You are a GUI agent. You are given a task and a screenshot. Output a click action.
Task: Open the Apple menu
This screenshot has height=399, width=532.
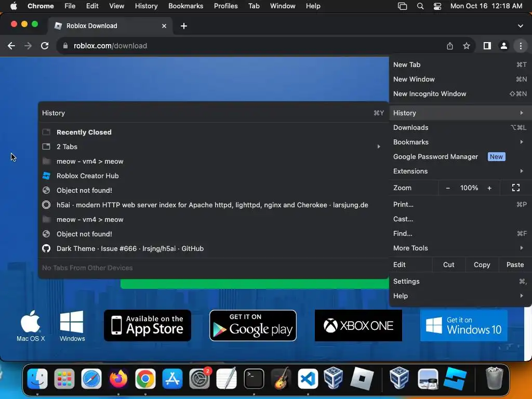pos(14,6)
